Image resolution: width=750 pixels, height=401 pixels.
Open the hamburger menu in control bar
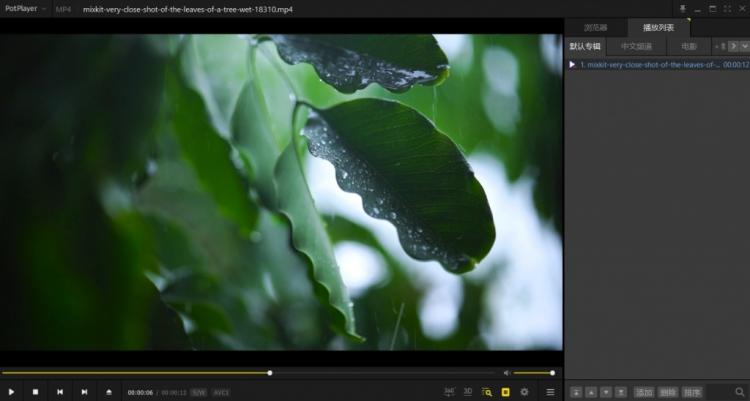coord(549,392)
